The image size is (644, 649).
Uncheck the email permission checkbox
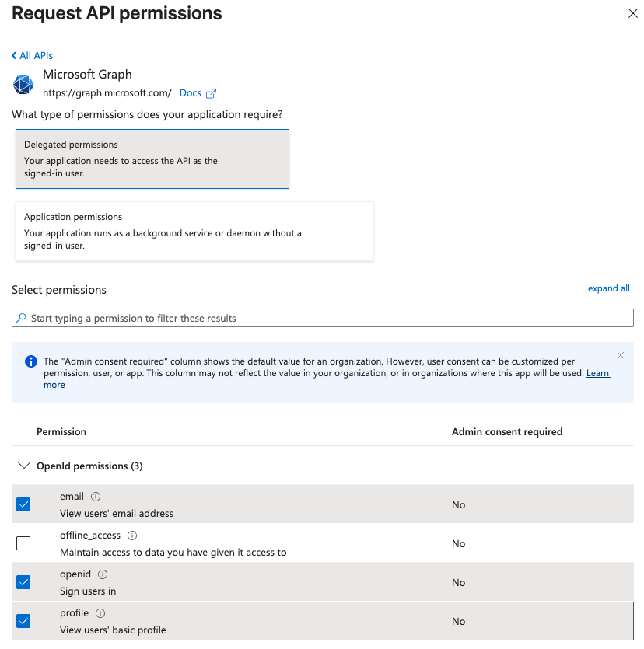23,504
